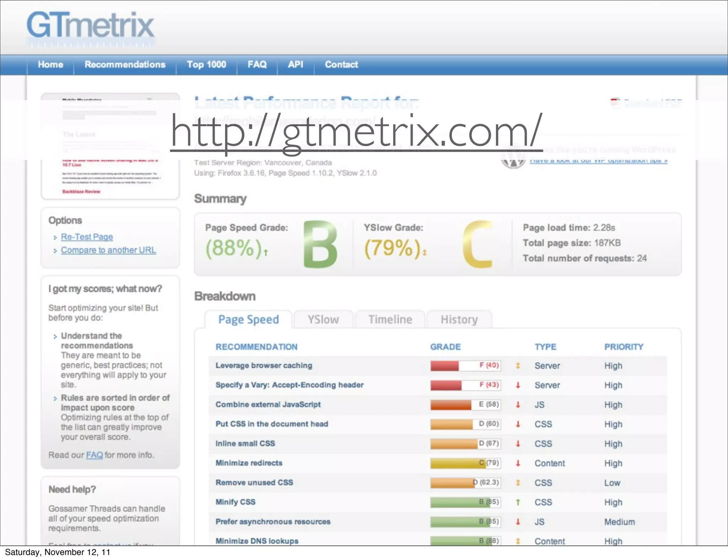
Task: Click the RECOMMENDATION column header
Action: tap(256, 347)
